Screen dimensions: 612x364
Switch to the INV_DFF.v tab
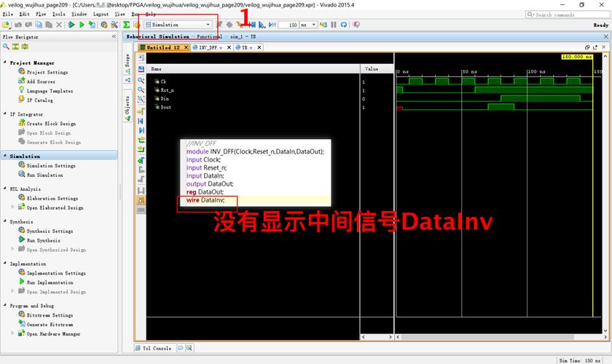click(x=211, y=47)
